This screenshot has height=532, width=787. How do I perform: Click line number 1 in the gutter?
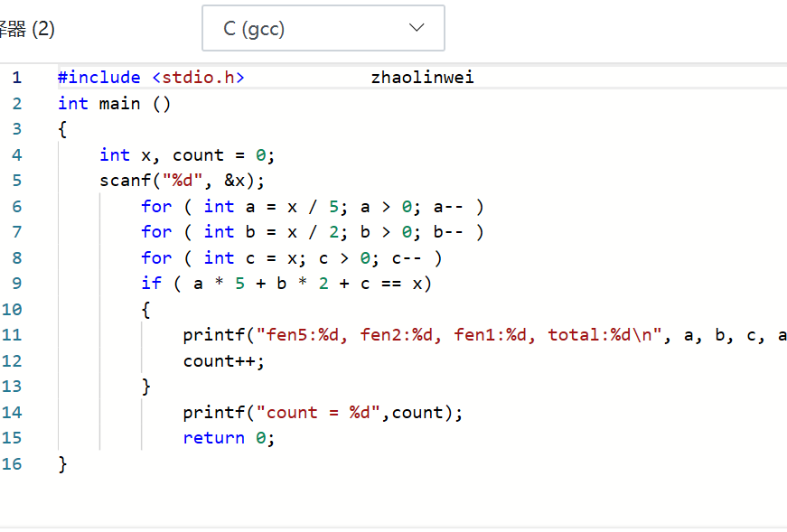[16, 78]
